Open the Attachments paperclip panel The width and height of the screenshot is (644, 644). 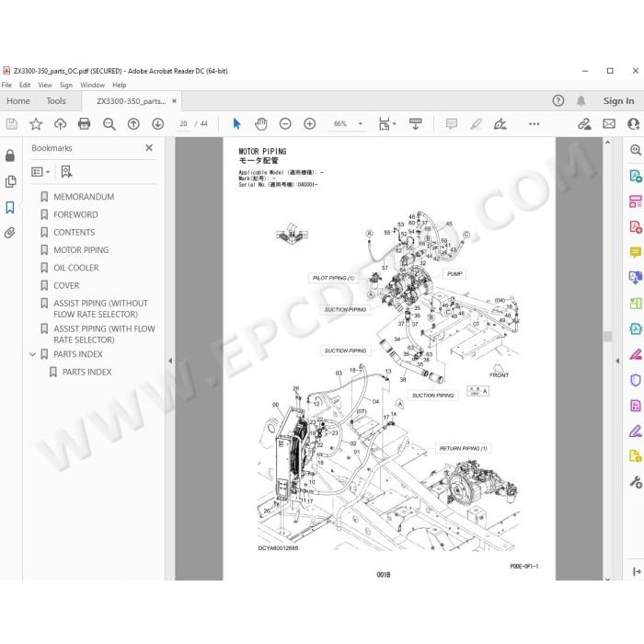pos(10,233)
